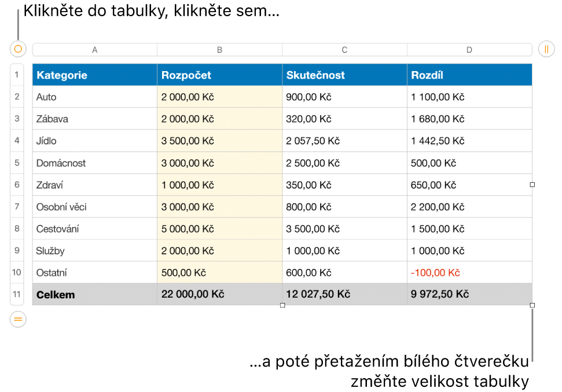This screenshot has width=562, height=392.
Task: Click the white resize square at bottom center
Action: (x=282, y=305)
